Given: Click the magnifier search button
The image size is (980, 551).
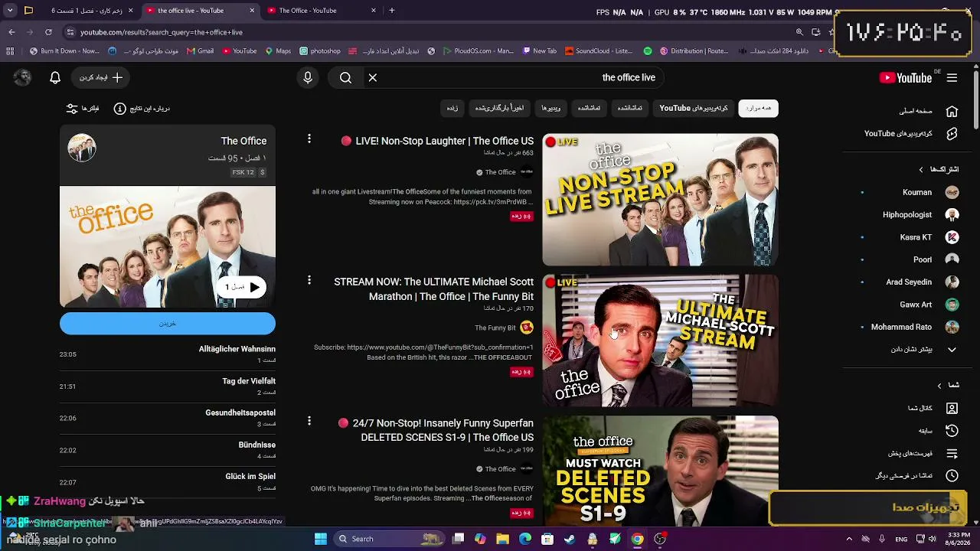Looking at the screenshot, I should (x=345, y=77).
